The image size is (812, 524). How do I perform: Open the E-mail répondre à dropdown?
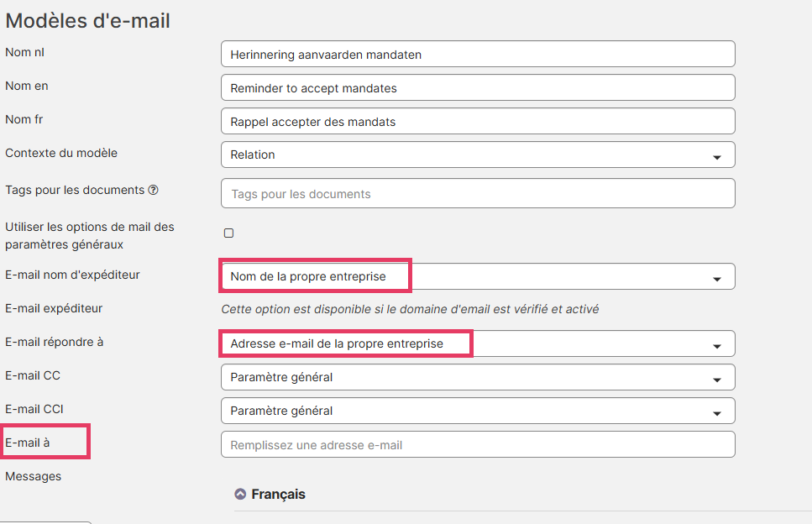pyautogui.click(x=478, y=343)
